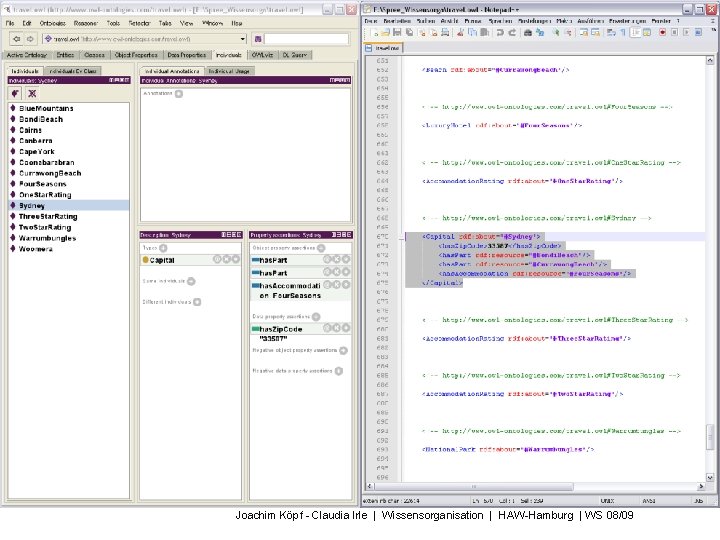The image size is (720, 540).
Task: Collapse the Capital code block fold marker
Action: (401, 237)
